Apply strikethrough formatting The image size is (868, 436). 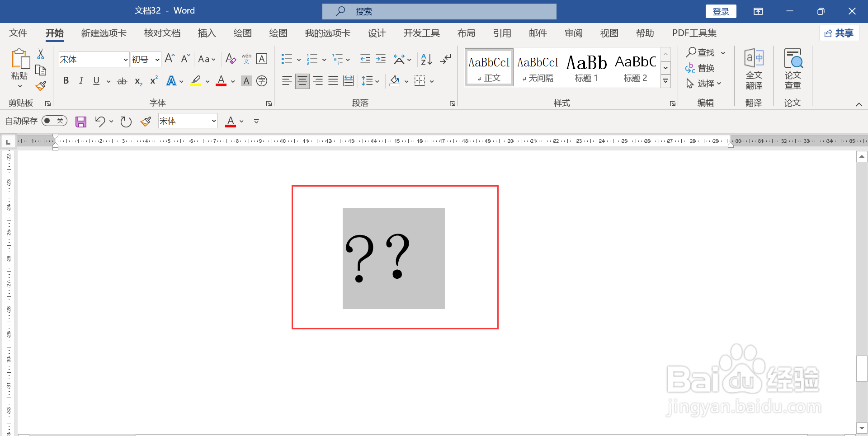122,81
